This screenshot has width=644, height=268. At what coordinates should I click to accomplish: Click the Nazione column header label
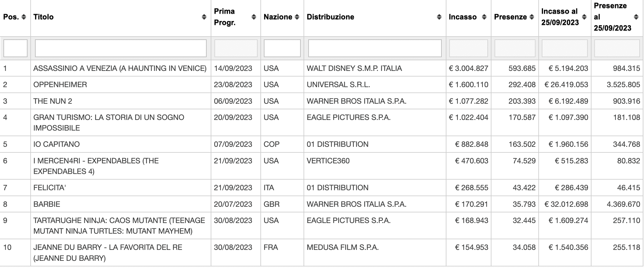(x=278, y=17)
